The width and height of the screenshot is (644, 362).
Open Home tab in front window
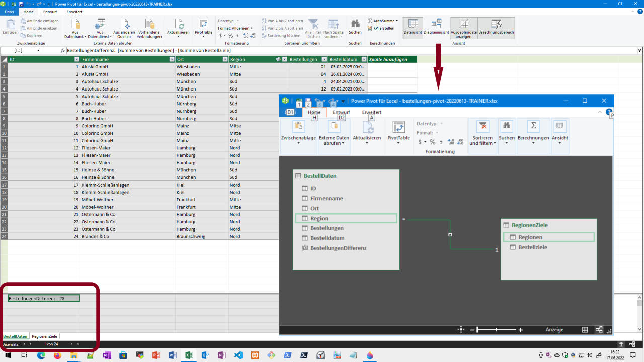tap(314, 112)
